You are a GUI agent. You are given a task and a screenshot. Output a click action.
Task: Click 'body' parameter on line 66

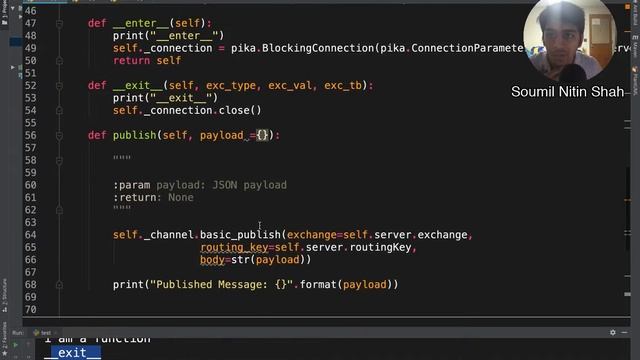(x=212, y=260)
